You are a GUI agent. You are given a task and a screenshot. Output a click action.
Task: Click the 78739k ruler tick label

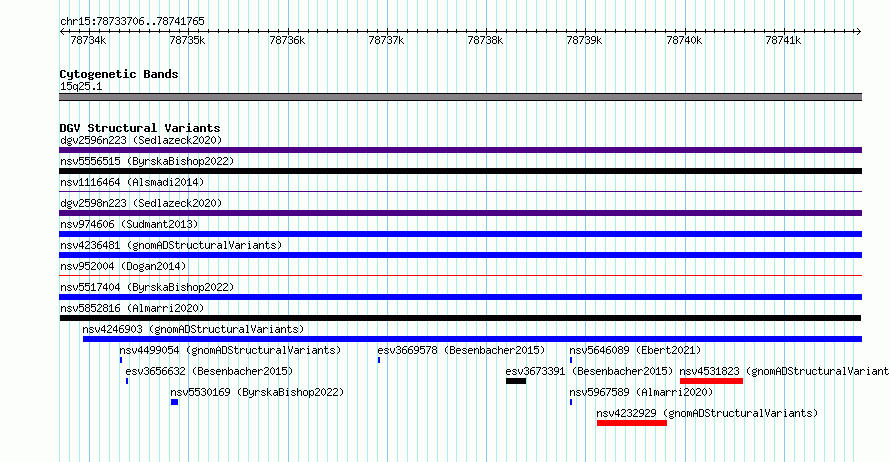pos(585,40)
